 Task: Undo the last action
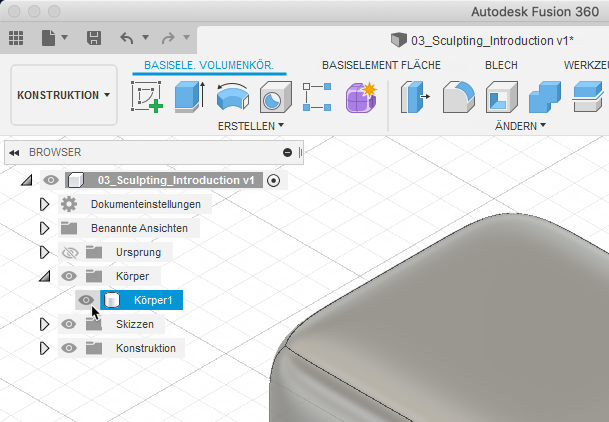(x=127, y=38)
